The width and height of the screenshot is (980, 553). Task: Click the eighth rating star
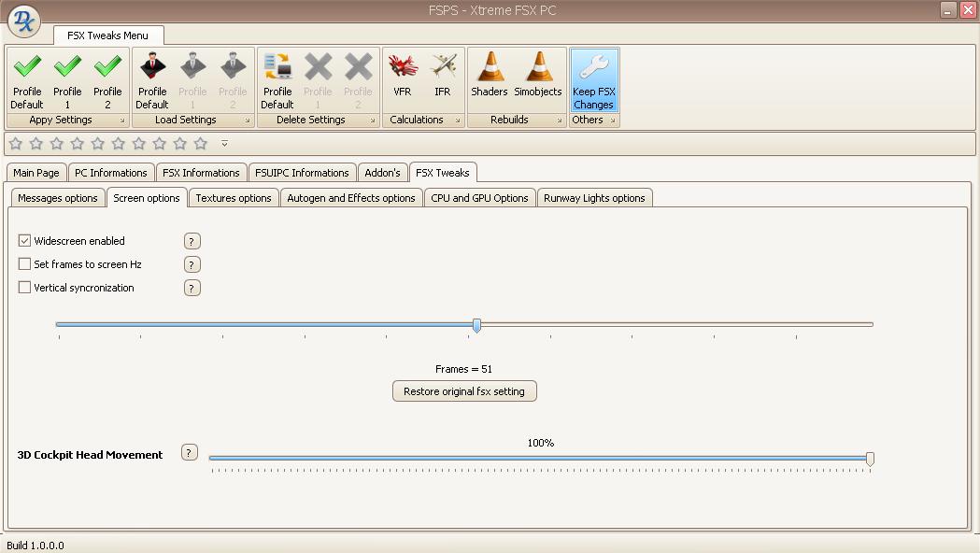pos(160,144)
